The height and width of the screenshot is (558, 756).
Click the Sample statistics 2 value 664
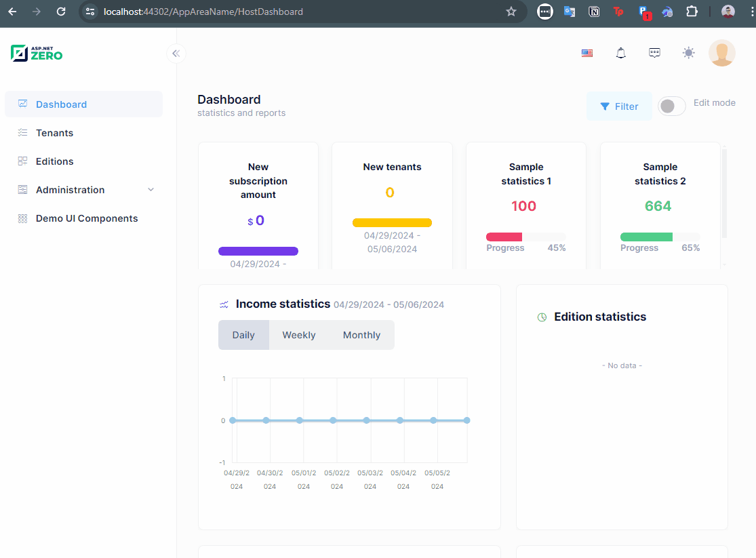pyautogui.click(x=658, y=206)
